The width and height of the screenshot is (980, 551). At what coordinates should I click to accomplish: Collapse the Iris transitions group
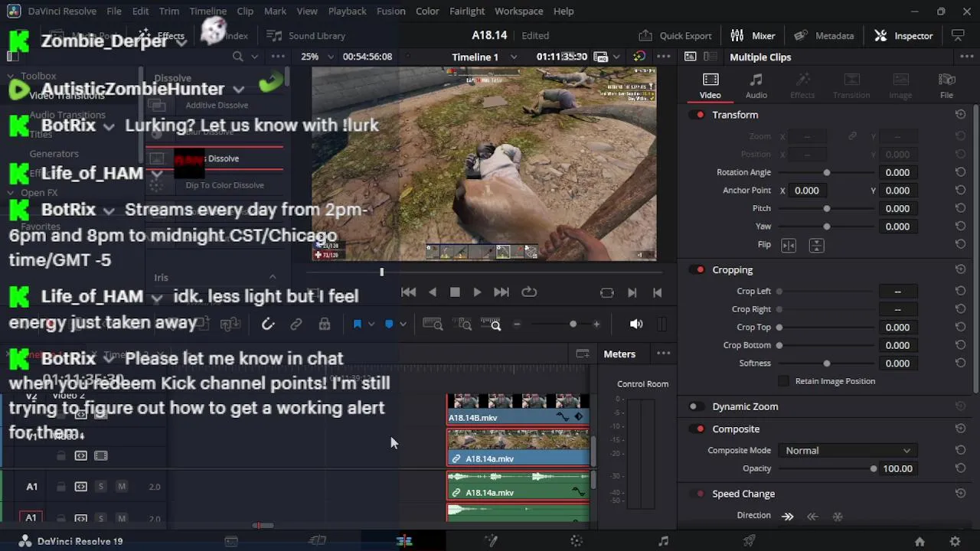(273, 277)
